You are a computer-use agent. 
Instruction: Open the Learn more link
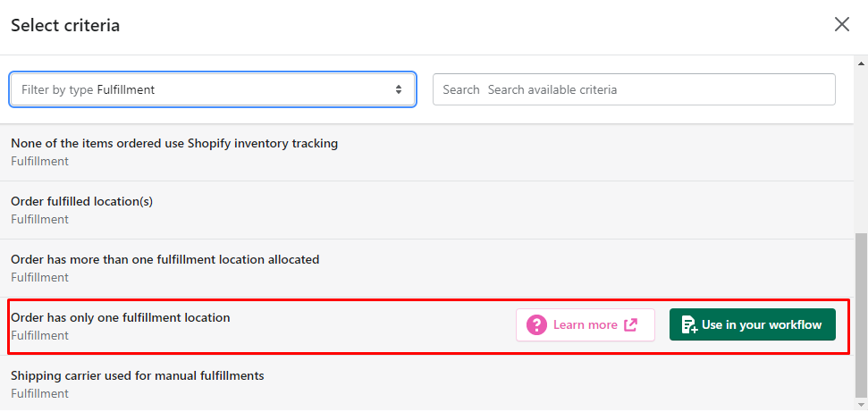(x=586, y=325)
